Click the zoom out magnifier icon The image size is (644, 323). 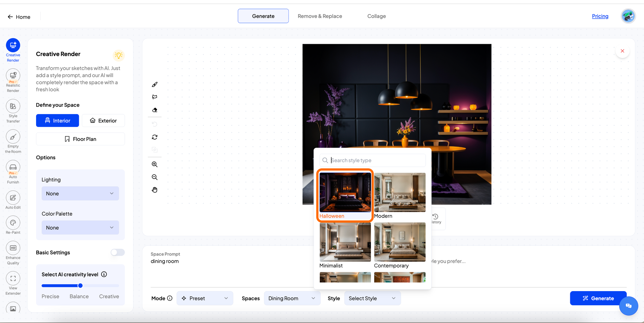pos(155,177)
